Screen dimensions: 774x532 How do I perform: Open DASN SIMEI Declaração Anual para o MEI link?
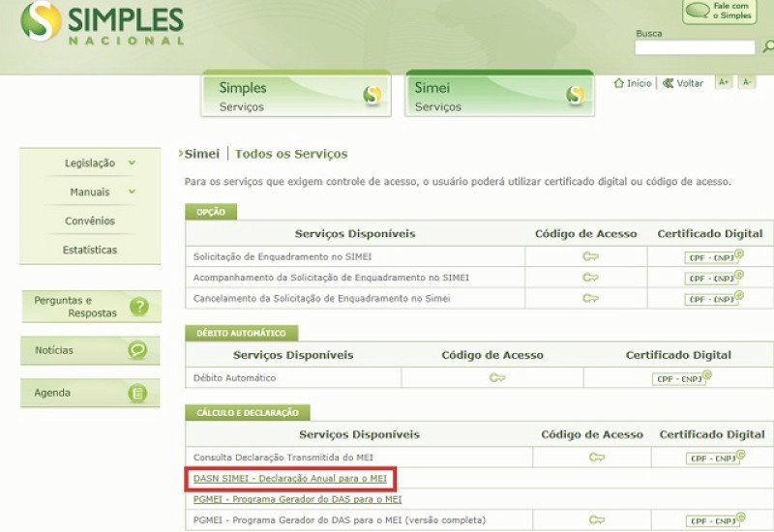[289, 478]
